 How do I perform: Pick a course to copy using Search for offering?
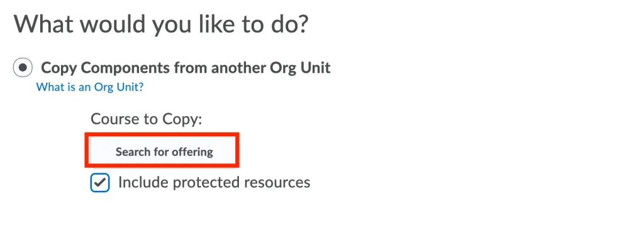(x=164, y=152)
